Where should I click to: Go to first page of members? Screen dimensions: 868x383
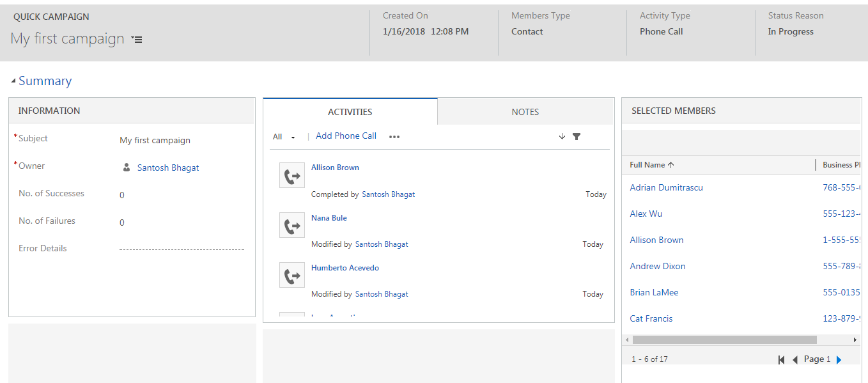tap(781, 360)
